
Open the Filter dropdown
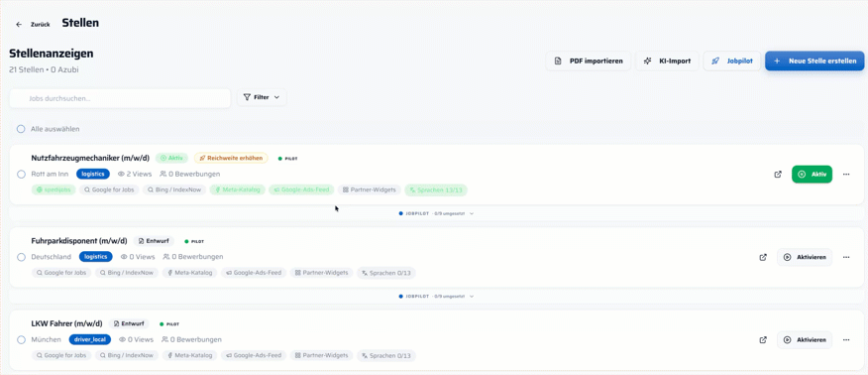click(x=262, y=97)
